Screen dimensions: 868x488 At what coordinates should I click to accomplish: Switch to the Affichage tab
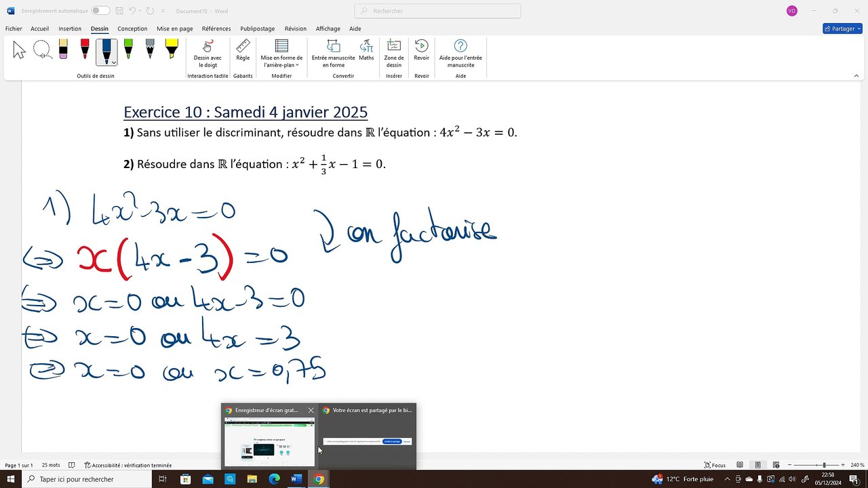point(328,28)
